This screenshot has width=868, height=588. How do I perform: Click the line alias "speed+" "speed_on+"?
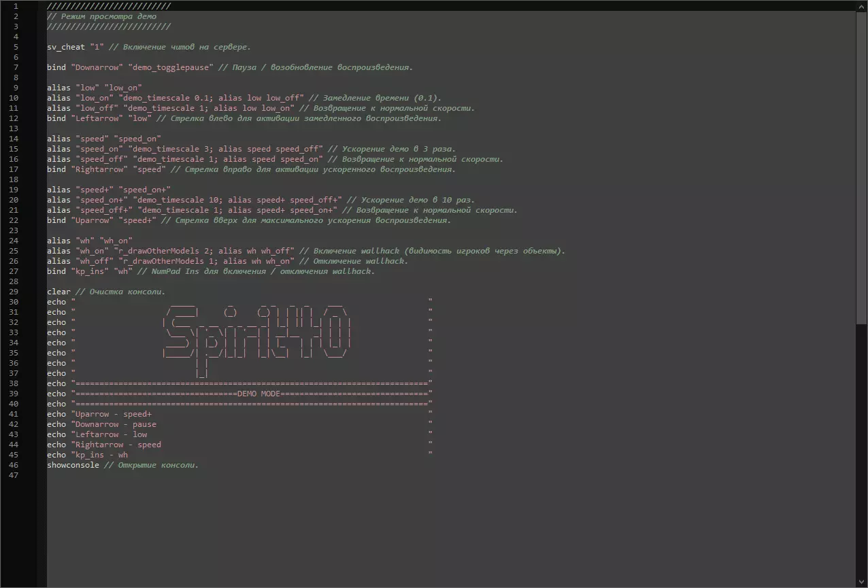[x=109, y=190]
